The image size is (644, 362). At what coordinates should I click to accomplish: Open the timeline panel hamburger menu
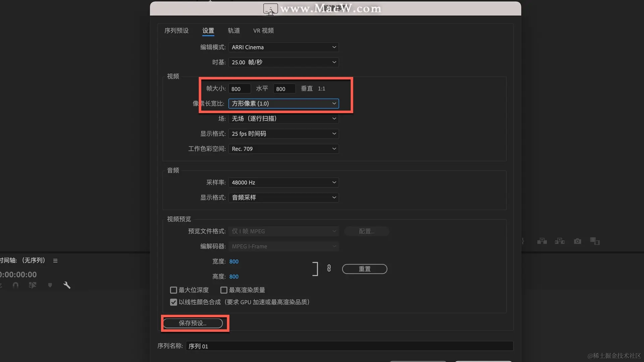click(x=55, y=261)
